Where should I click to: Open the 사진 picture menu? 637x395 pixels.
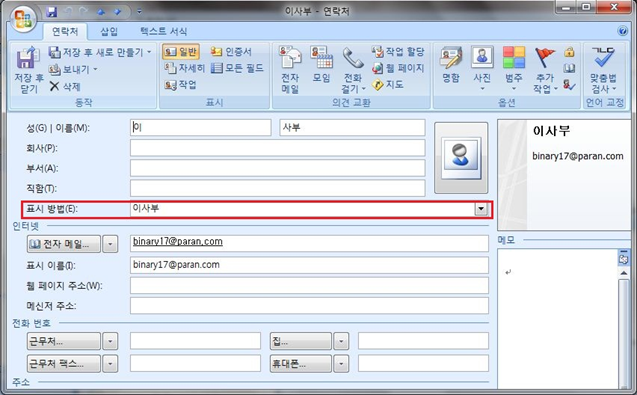click(x=482, y=68)
